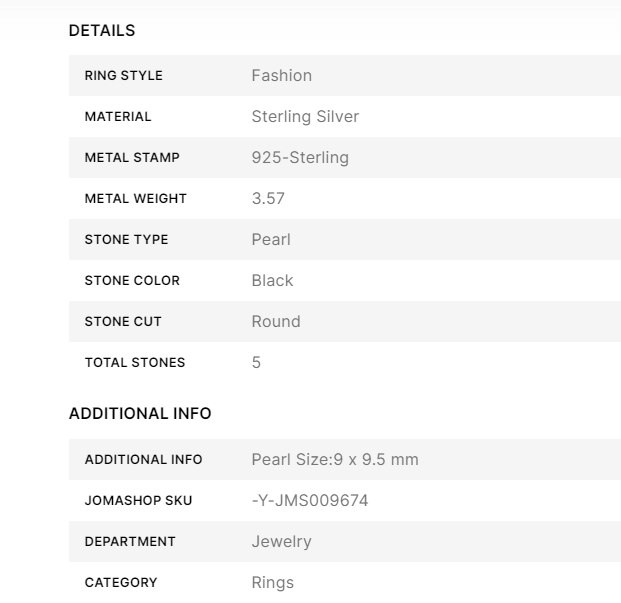621x603 pixels.
Task: Click the METAL WEIGHT row label
Action: click(x=135, y=199)
